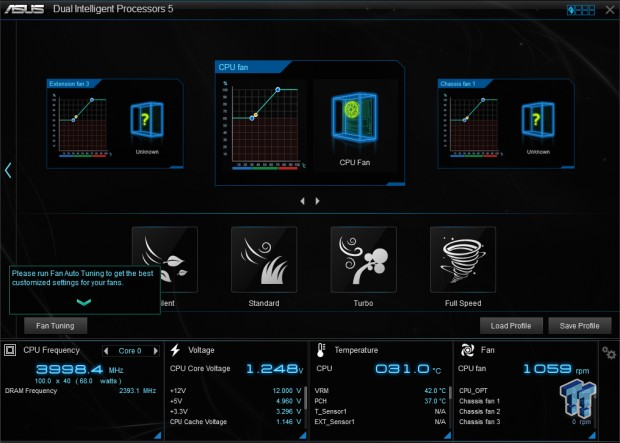Image resolution: width=620 pixels, height=443 pixels.
Task: Show previous fan with left carousel arrow
Action: (x=302, y=201)
